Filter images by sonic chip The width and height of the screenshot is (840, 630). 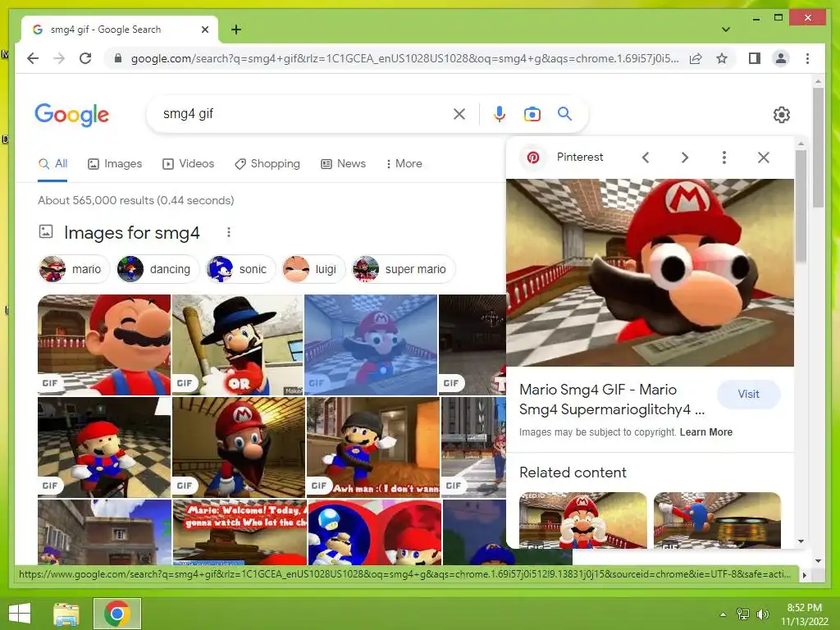tap(241, 269)
